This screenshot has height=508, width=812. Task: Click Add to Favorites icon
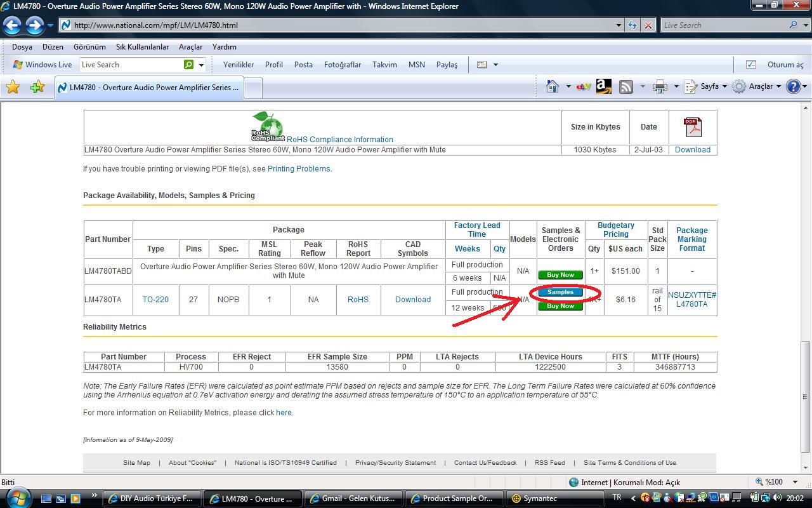click(x=37, y=87)
